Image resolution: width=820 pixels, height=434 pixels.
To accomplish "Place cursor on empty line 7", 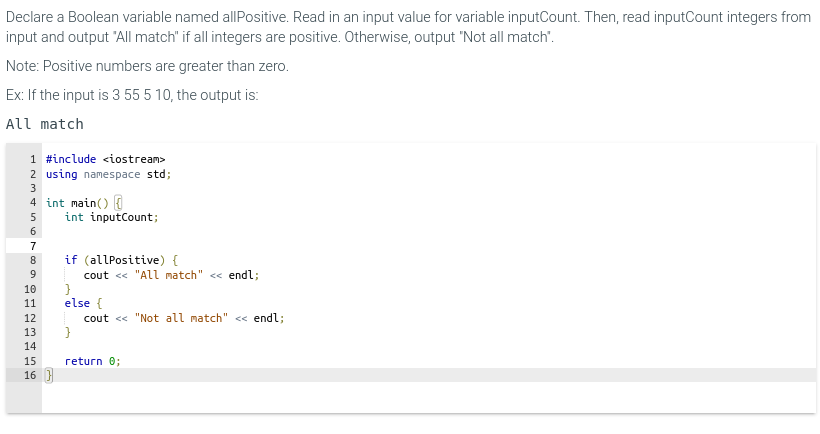I will pyautogui.click(x=429, y=246).
